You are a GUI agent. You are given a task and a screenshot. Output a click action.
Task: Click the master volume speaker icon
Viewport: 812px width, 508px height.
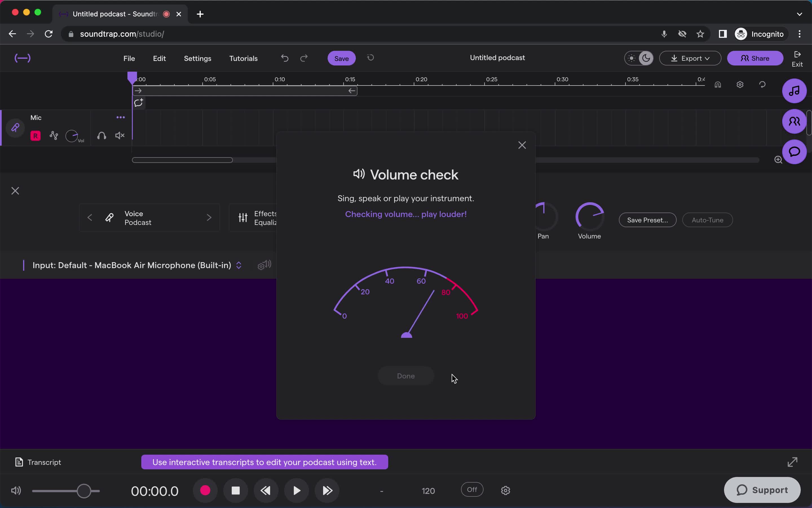point(16,491)
